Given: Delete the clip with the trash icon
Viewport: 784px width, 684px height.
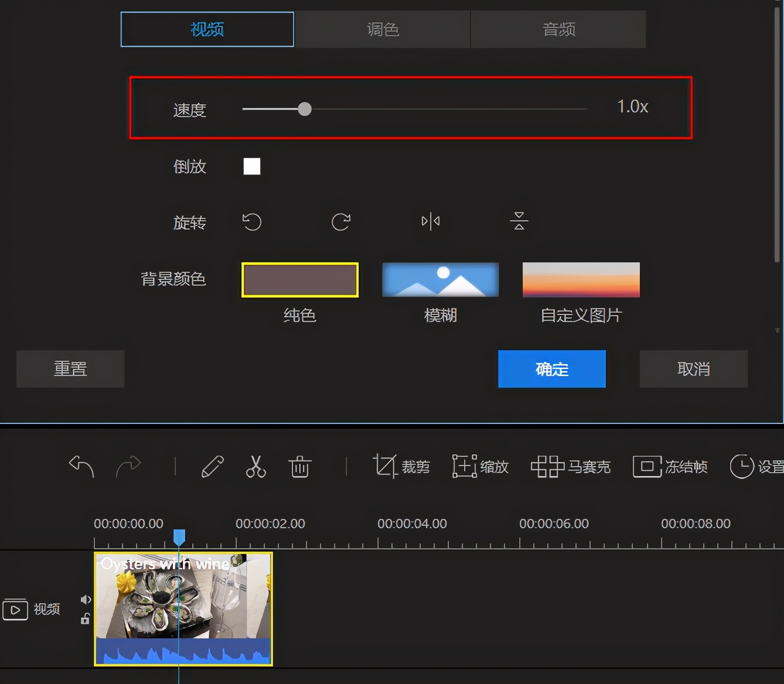Looking at the screenshot, I should (299, 467).
